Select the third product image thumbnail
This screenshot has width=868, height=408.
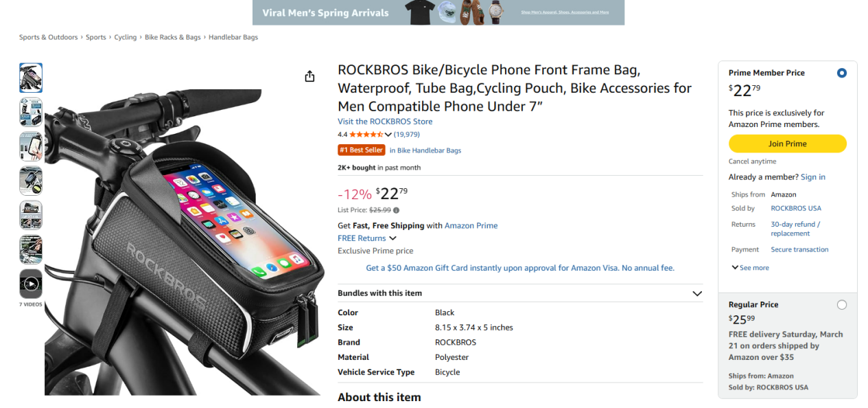31,146
